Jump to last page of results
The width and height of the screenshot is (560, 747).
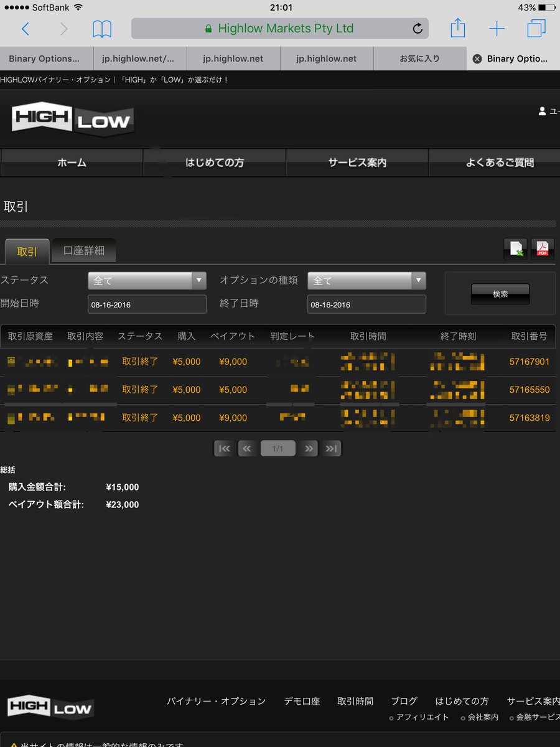(331, 448)
